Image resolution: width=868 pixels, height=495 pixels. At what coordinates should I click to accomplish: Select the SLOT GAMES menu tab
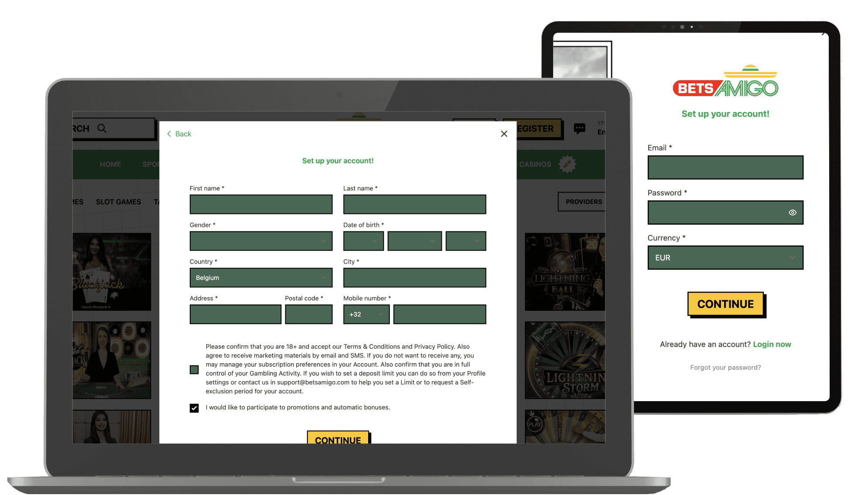pyautogui.click(x=119, y=201)
